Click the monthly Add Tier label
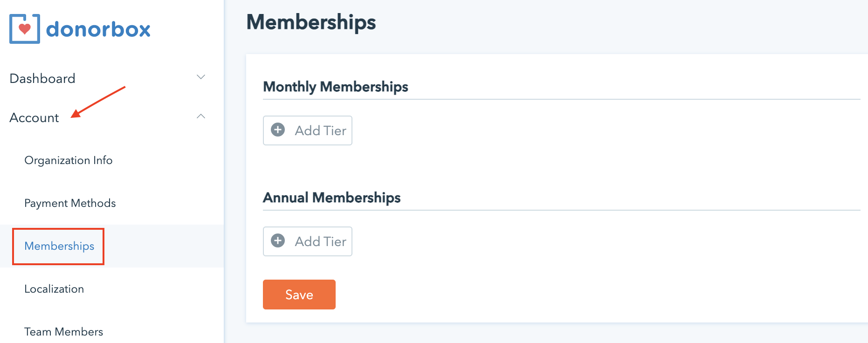This screenshot has height=343, width=868. click(320, 130)
